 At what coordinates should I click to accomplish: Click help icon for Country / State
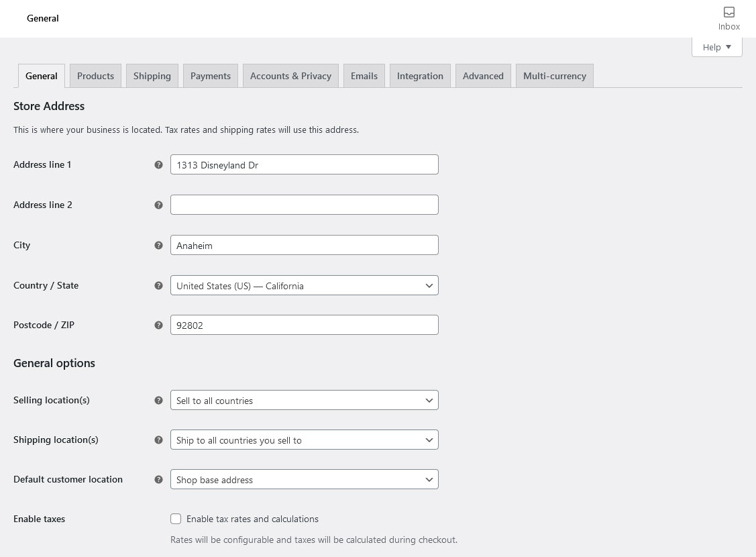pos(158,285)
